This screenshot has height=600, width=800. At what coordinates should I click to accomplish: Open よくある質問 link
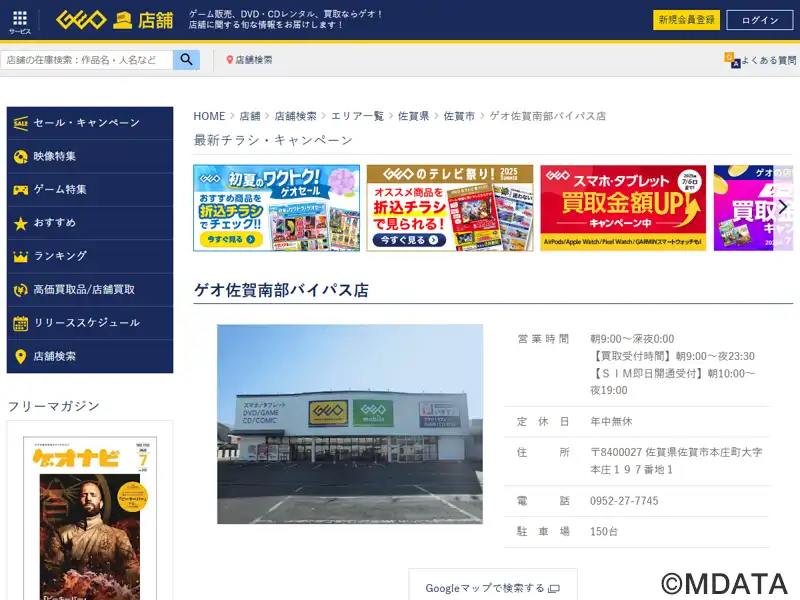(x=760, y=60)
